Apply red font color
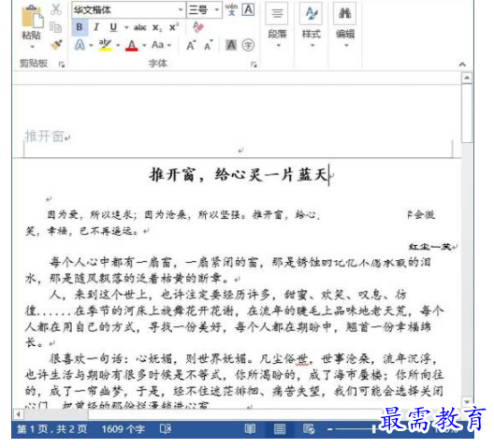494x448 pixels. tap(132, 45)
